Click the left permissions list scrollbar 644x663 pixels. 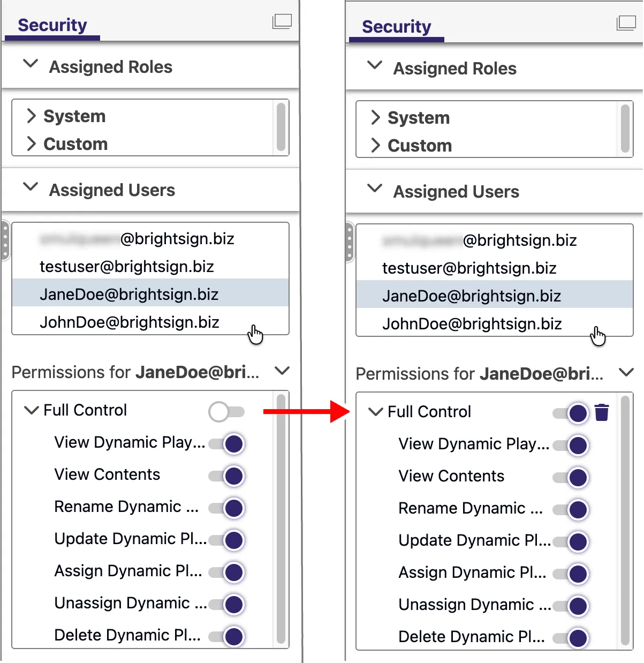pos(281,519)
